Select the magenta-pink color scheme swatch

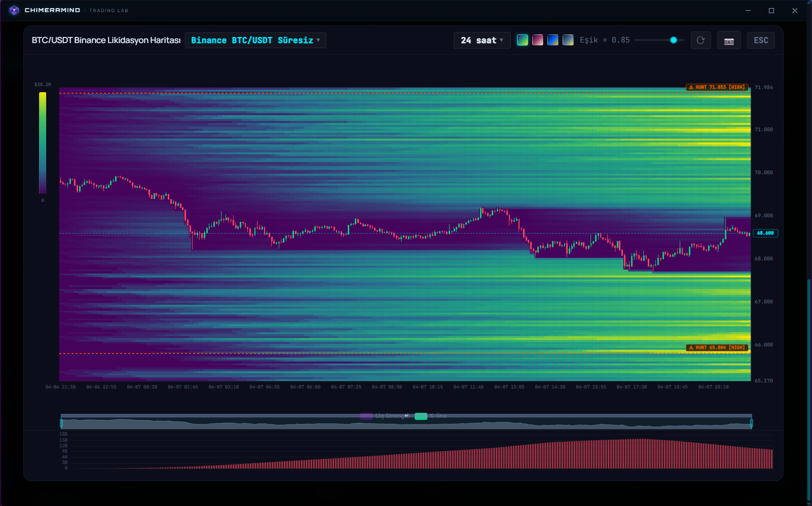click(538, 40)
